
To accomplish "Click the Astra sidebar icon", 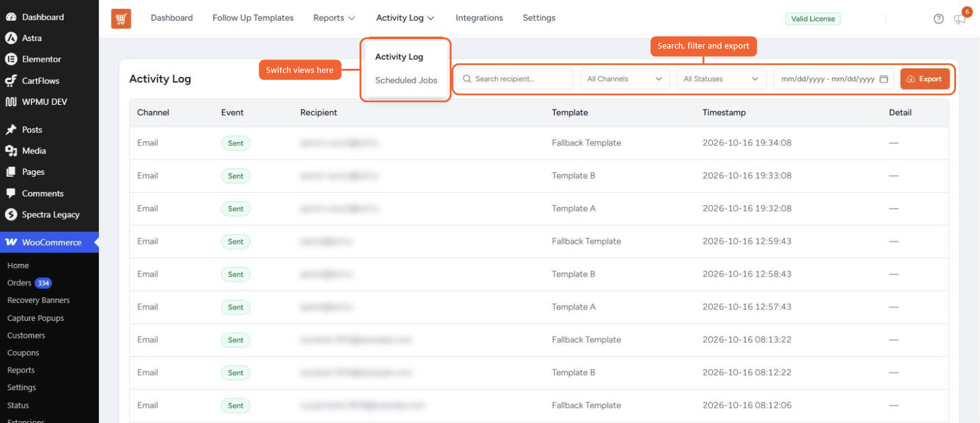I will 11,38.
